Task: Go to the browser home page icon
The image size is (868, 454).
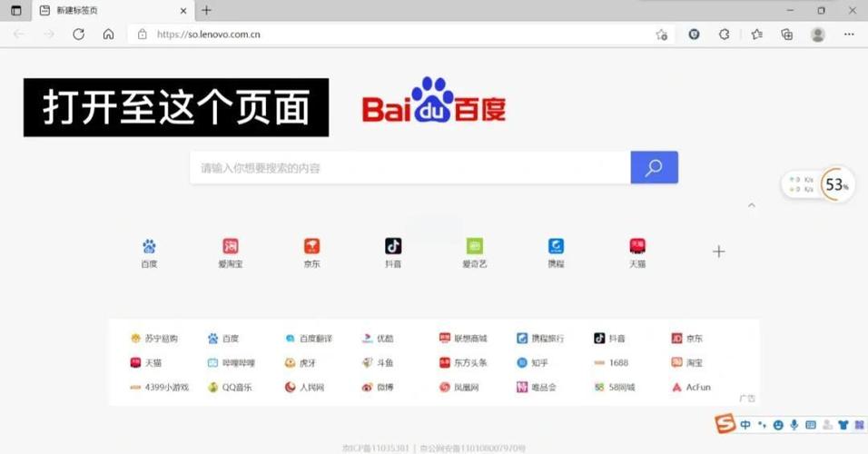Action: (108, 35)
